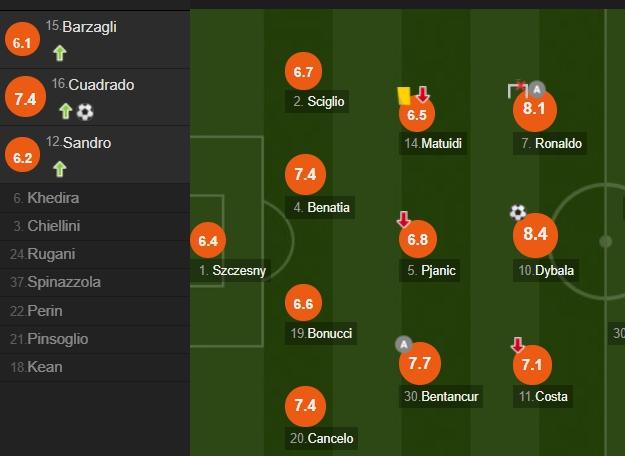625x456 pixels.
Task: Open the Szczesny goalkeeper name label
Action: click(232, 270)
